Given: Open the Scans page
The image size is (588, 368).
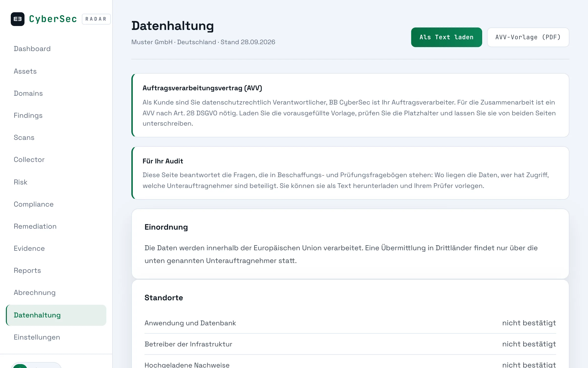Looking at the screenshot, I should click(24, 138).
